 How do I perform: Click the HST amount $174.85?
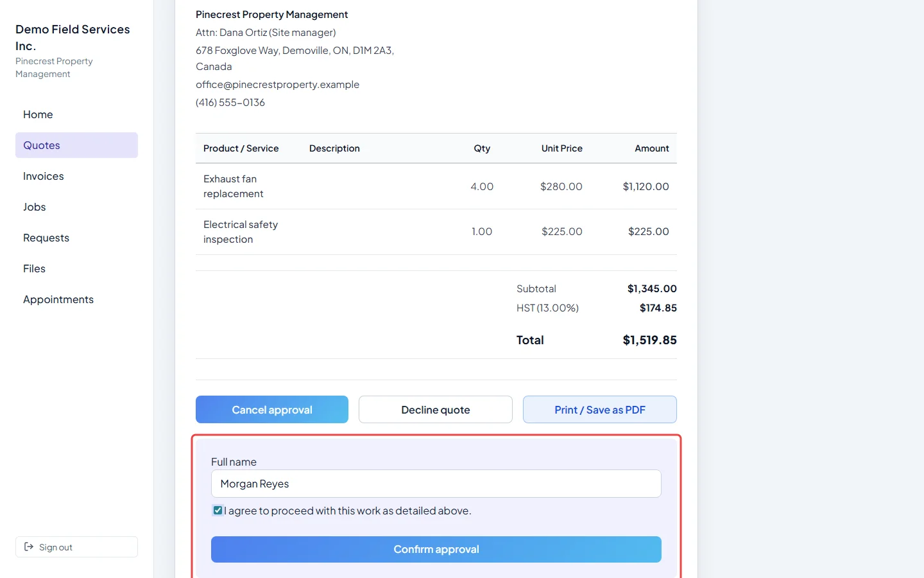pos(658,308)
